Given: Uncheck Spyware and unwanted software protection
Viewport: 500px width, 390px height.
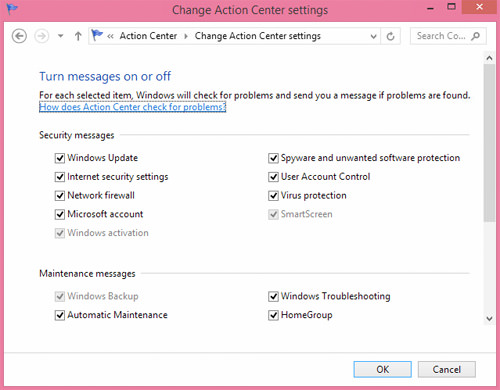Looking at the screenshot, I should click(273, 158).
